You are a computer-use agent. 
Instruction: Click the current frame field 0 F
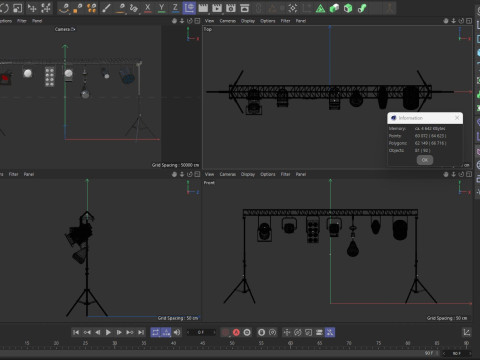[201, 332]
